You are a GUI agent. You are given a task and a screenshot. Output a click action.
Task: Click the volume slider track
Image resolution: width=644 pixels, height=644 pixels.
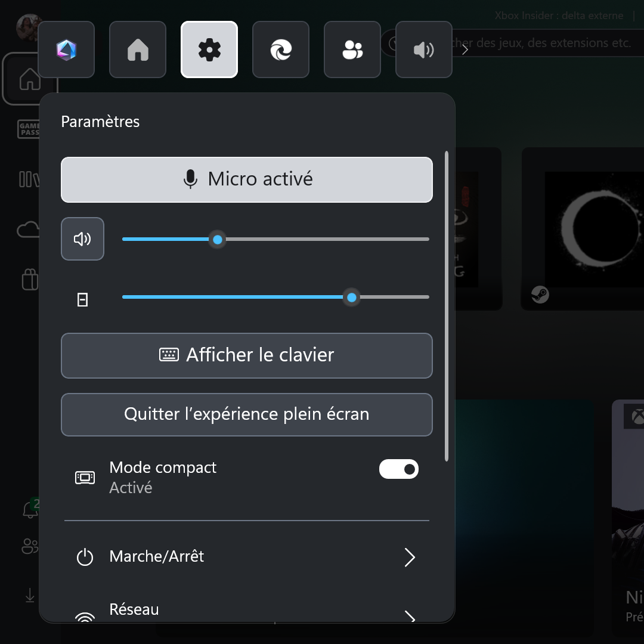[x=322, y=239]
